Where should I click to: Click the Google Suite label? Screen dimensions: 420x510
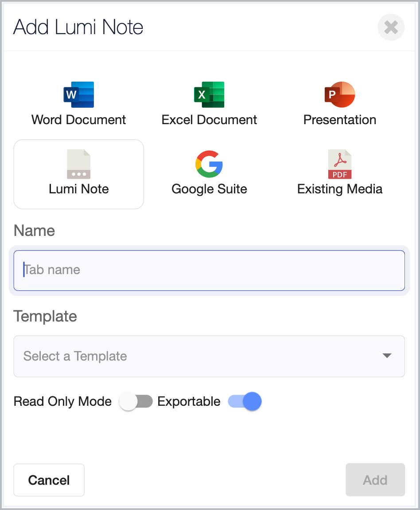(x=209, y=189)
